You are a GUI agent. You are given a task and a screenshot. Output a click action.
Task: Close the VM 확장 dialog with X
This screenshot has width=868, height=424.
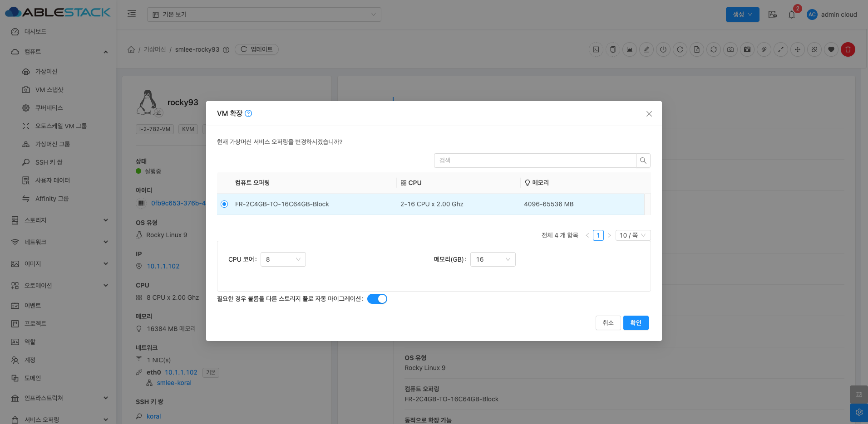tap(649, 114)
